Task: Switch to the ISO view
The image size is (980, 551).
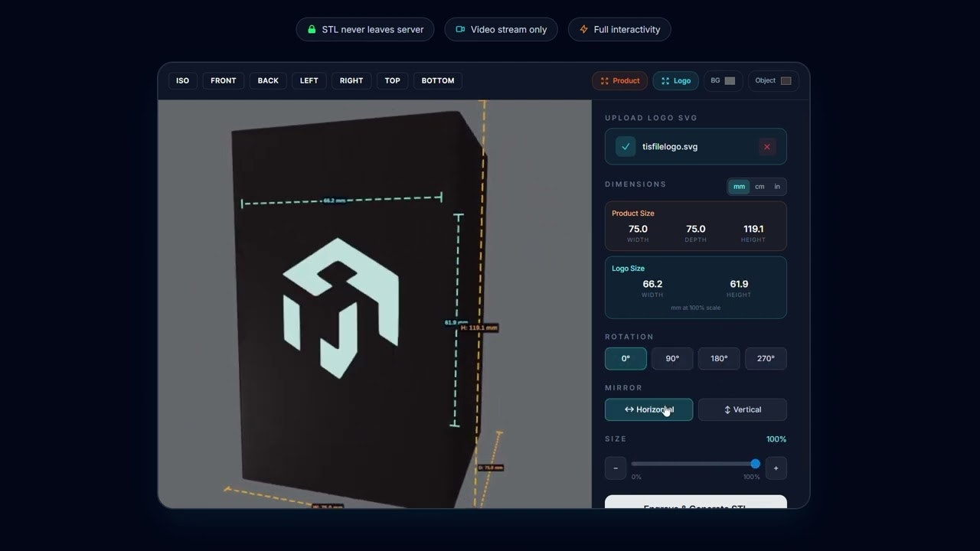Action: (182, 80)
